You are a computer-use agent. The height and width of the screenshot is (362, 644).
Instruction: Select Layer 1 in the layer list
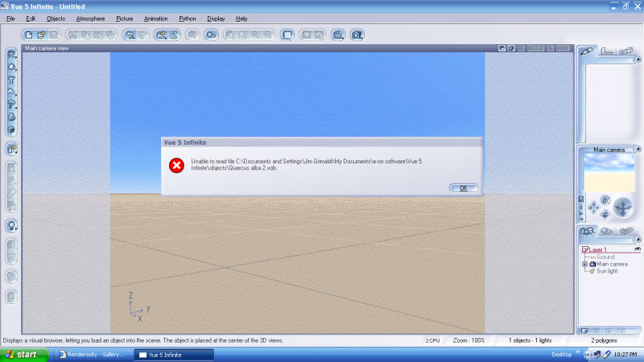point(597,249)
